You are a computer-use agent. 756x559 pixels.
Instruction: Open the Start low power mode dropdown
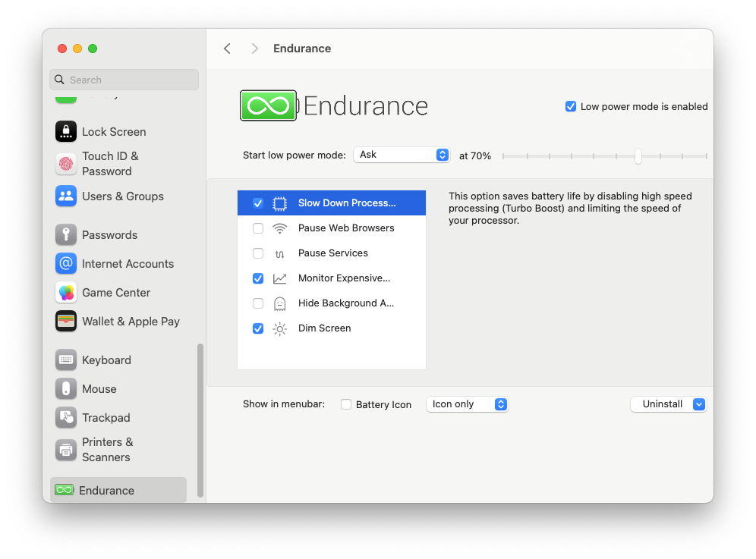point(402,154)
